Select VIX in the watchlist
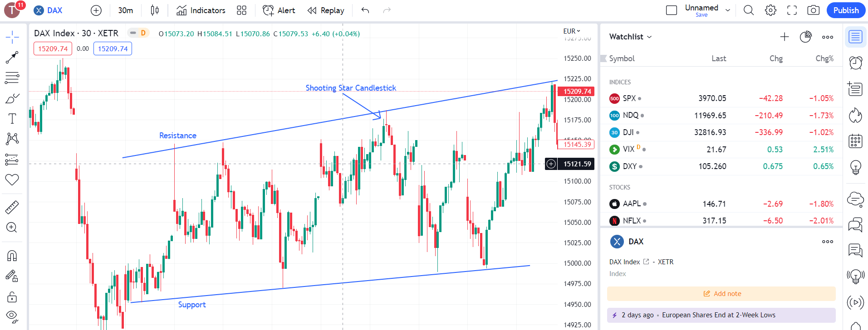Viewport: 868px width, 330px height. click(x=721, y=150)
